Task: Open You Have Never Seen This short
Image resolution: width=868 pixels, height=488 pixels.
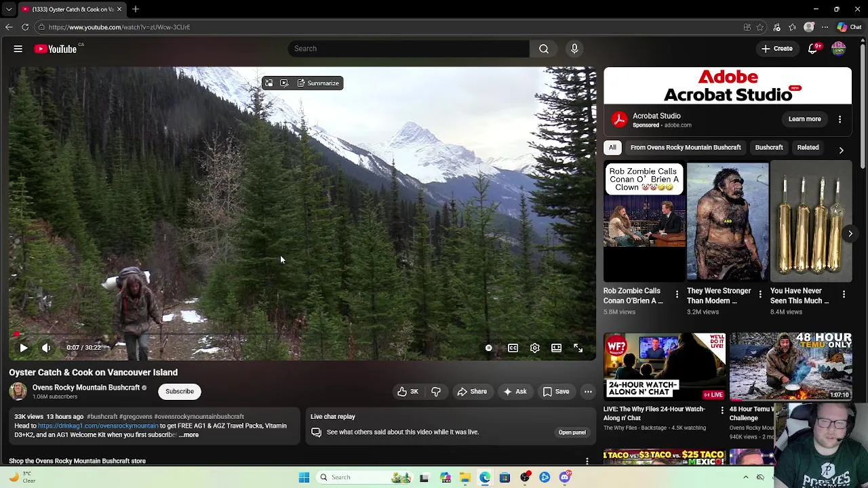Action: (811, 221)
